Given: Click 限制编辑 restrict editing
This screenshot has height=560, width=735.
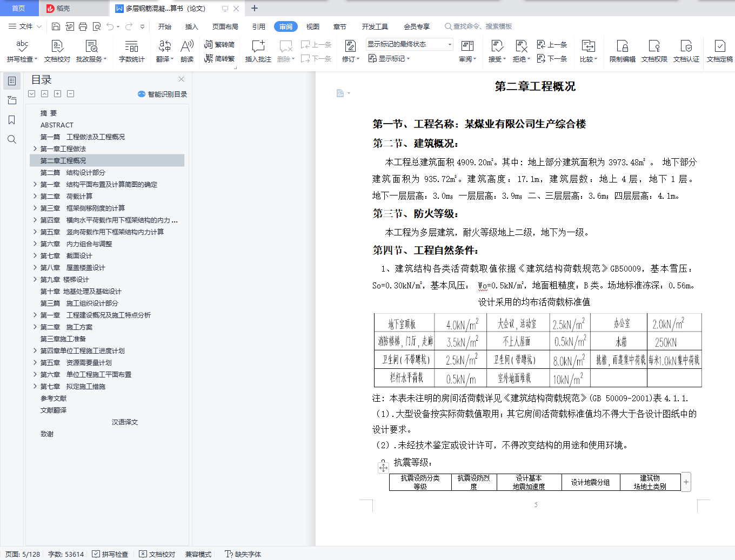Looking at the screenshot, I should 623,51.
